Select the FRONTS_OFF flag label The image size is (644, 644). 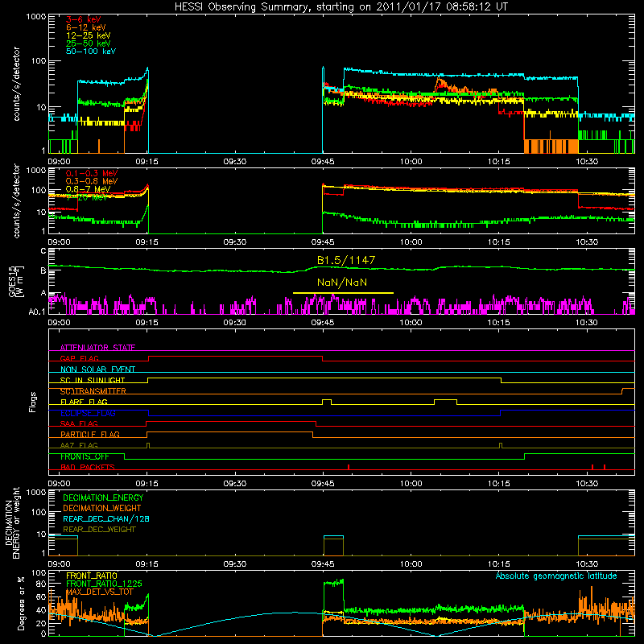point(85,456)
